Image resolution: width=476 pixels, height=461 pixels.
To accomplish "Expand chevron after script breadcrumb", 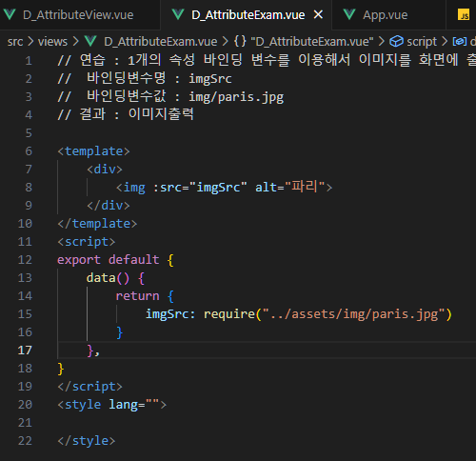I will pyautogui.click(x=445, y=41).
